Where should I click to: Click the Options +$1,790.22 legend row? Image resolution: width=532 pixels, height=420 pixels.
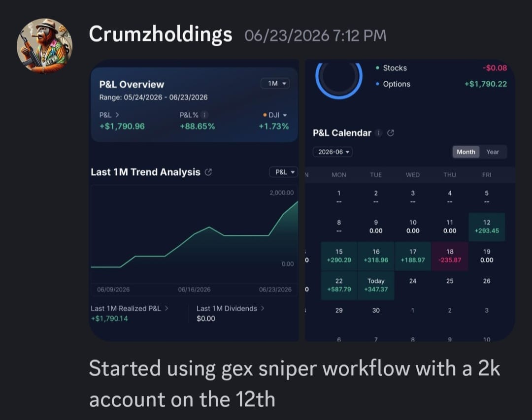click(441, 84)
